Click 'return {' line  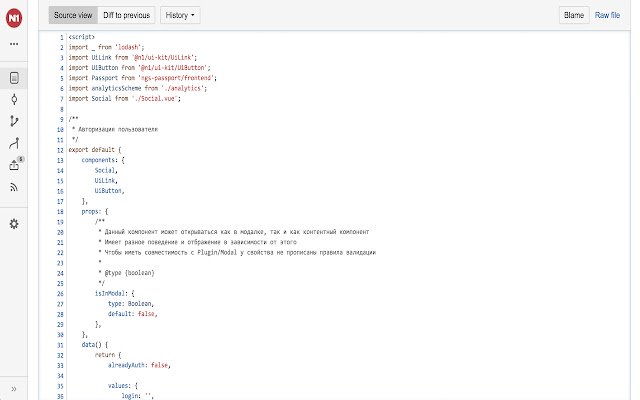[x=108, y=355]
